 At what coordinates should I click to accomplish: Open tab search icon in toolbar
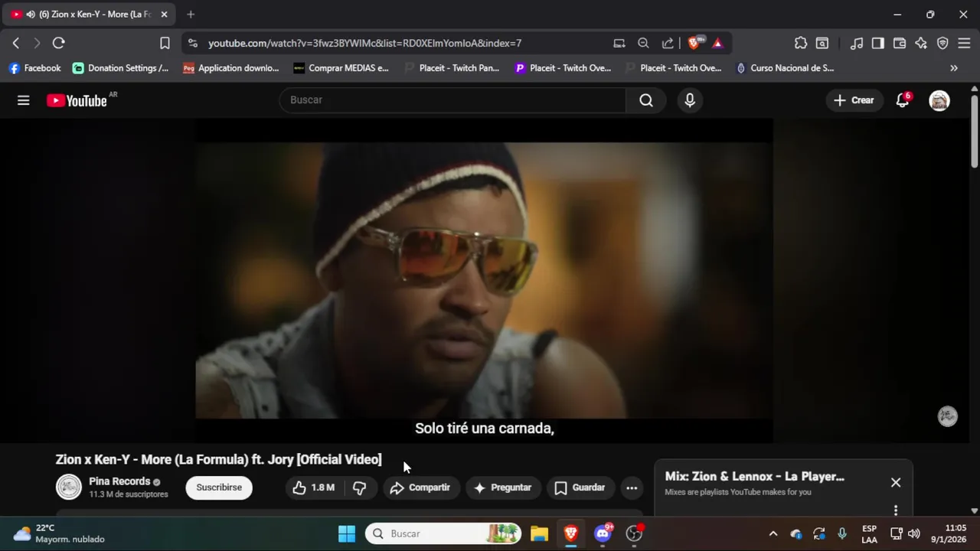point(822,43)
